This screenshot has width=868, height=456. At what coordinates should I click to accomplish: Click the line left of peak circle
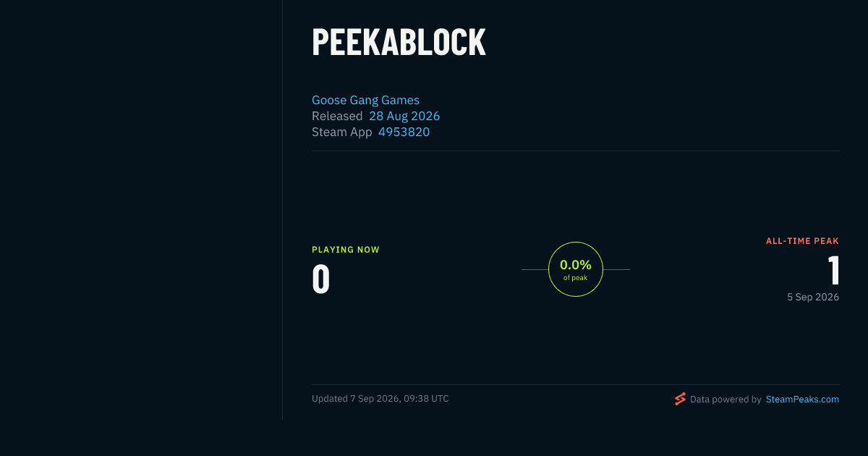point(535,269)
